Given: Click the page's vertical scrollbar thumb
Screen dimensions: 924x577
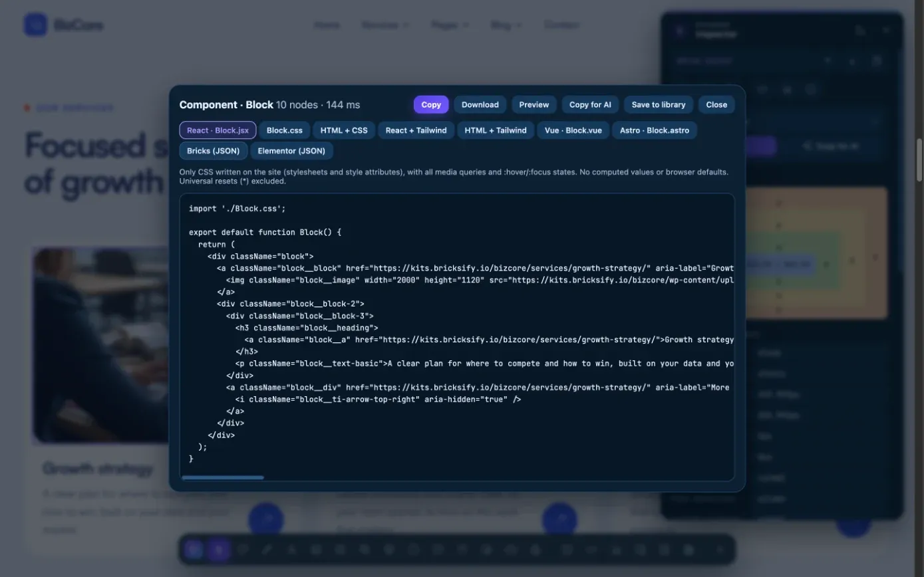Looking at the screenshot, I should click(x=919, y=160).
